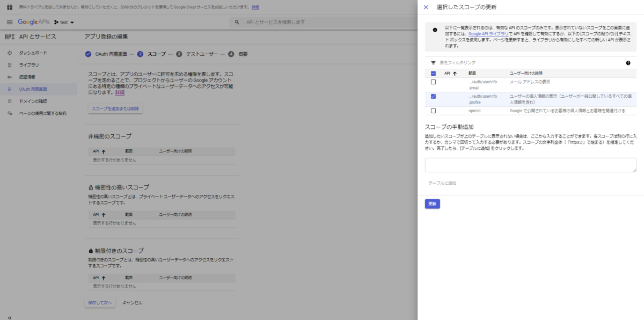Open the test project selector dropdown
Viewport: 644px width, 320px height.
[64, 23]
